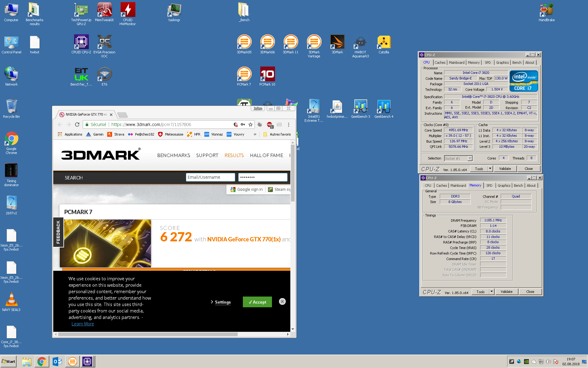588x368 pixels.
Task: Open the FEEDBACK side tab
Action: [58, 232]
